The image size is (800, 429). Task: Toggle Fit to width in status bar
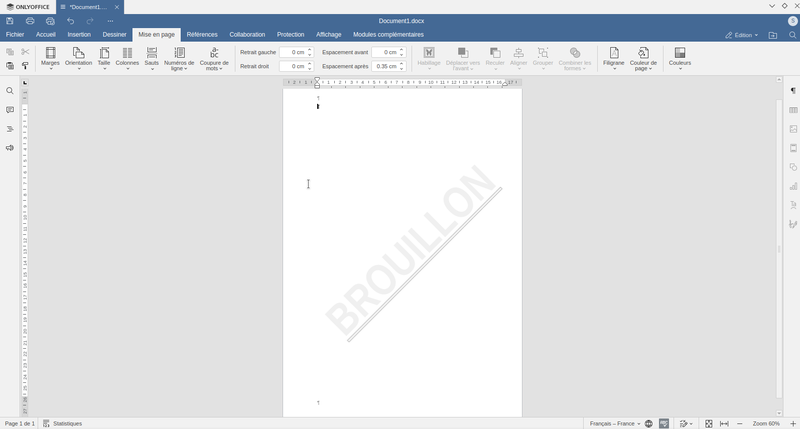click(724, 424)
